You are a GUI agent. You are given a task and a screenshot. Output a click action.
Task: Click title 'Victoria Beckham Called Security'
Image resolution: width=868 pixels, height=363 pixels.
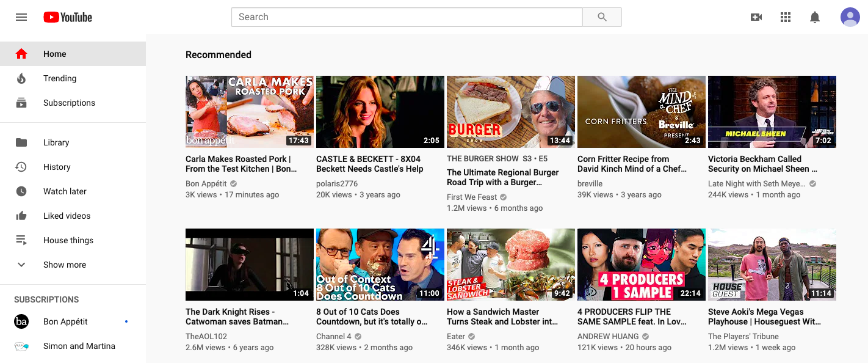763,164
